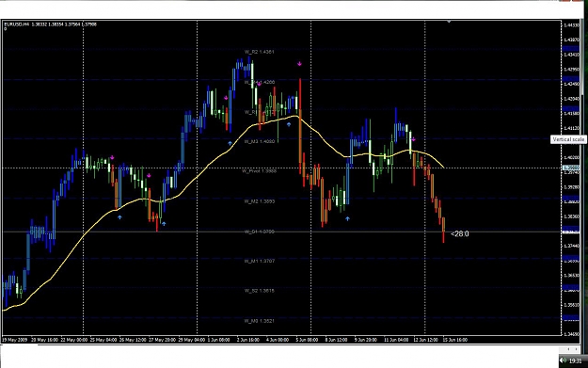Click the 1.37440 price axis label
Screen dimensions: 588x368
[571, 246]
